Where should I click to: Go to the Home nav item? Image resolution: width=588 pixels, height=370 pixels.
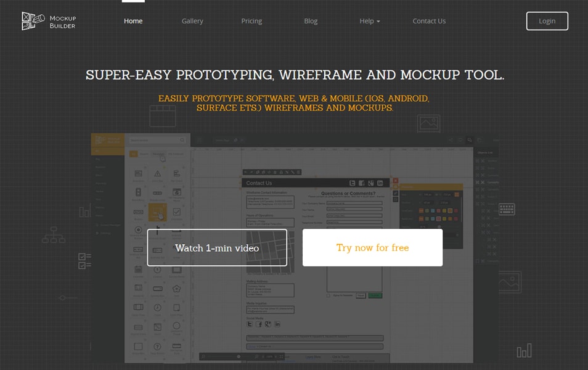click(x=133, y=21)
